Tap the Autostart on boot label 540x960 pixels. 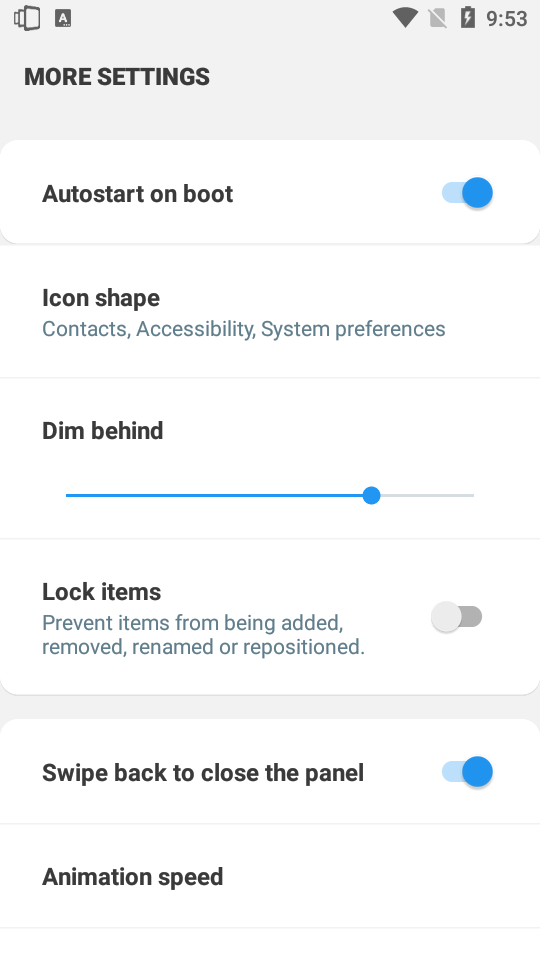pyautogui.click(x=138, y=193)
